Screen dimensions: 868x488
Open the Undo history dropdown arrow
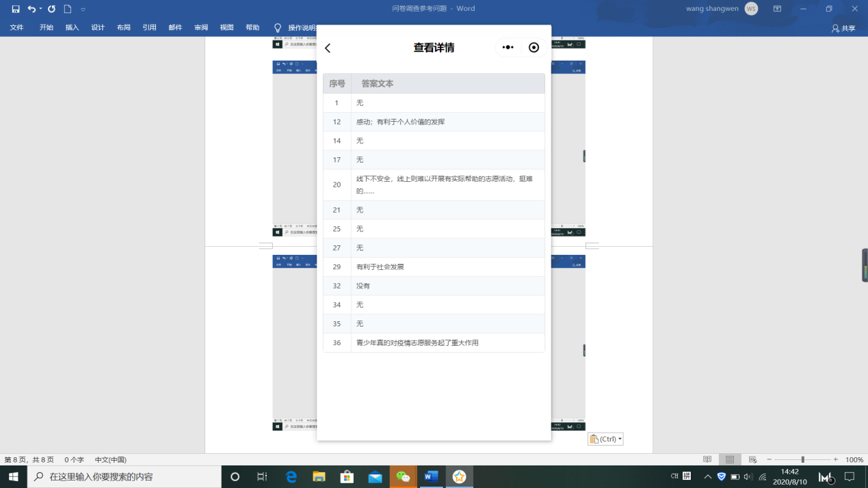[41, 9]
